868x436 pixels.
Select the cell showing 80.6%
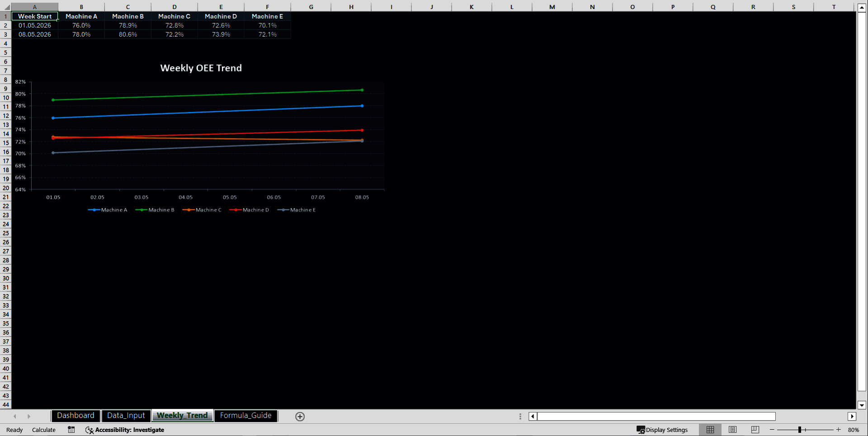(x=128, y=34)
